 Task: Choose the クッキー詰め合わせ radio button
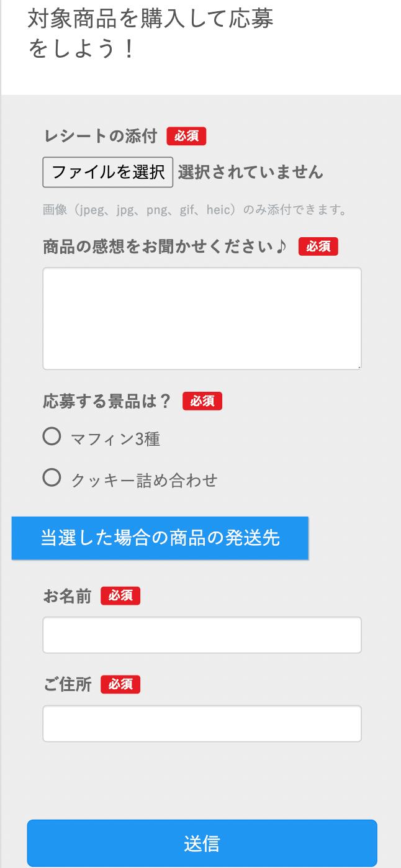tap(52, 478)
